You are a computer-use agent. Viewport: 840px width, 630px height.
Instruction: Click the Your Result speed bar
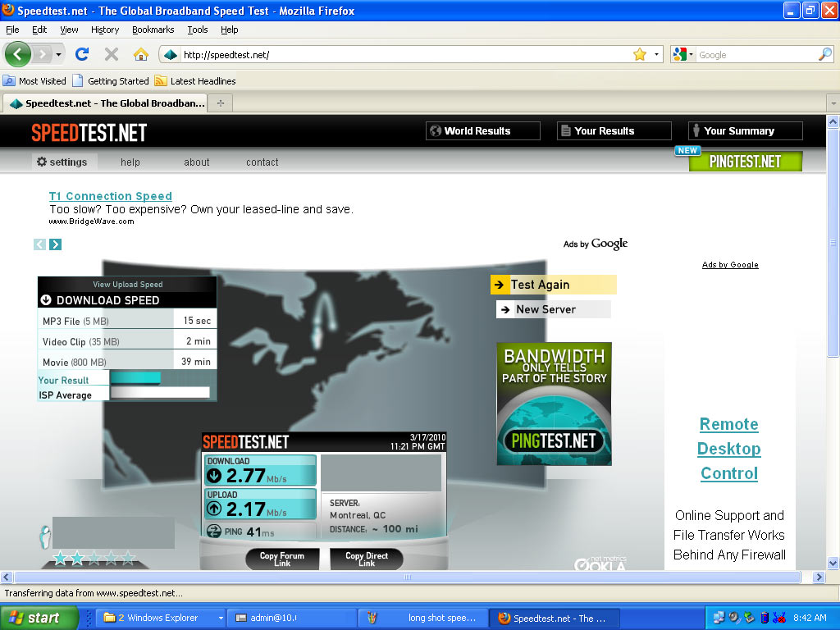coord(135,377)
